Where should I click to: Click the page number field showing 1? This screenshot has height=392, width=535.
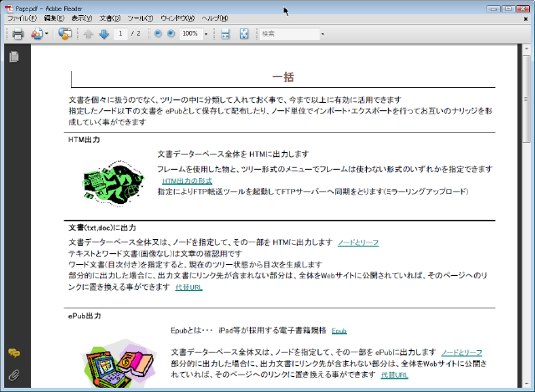coord(120,33)
